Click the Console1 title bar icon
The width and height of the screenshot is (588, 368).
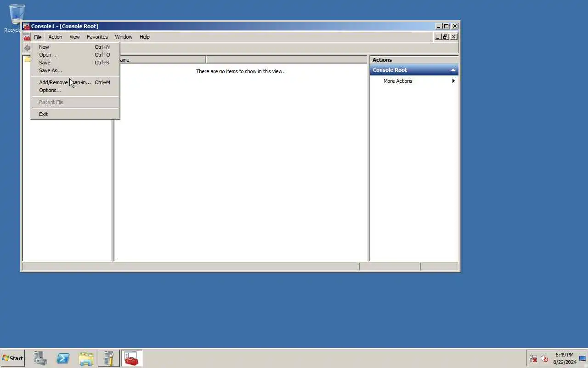[27, 26]
